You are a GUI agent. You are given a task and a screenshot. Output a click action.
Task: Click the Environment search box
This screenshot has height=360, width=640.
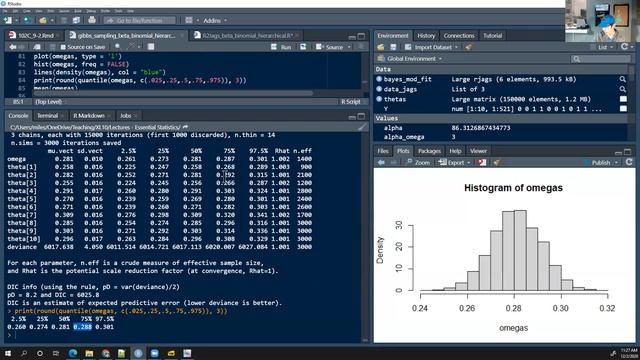click(600, 59)
